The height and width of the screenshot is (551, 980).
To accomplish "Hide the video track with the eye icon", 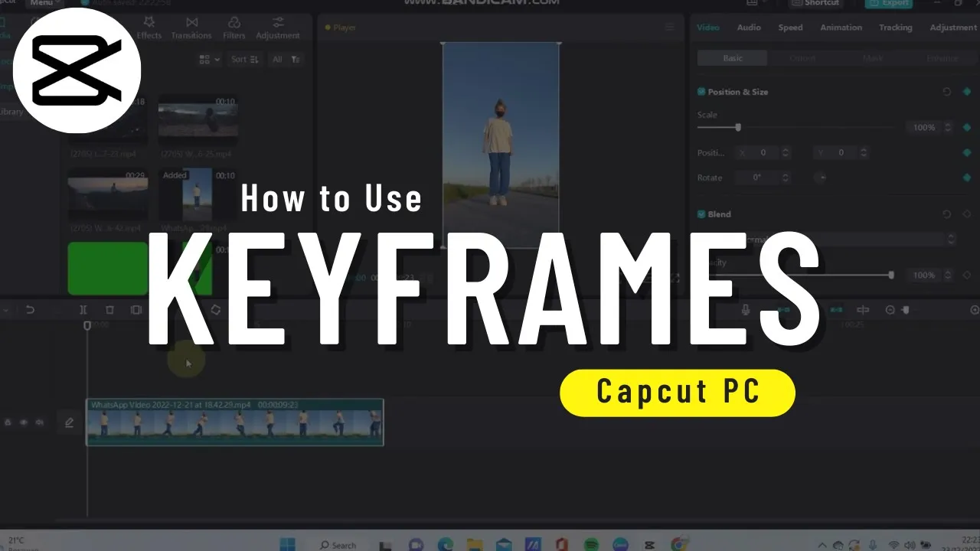I will (x=24, y=422).
